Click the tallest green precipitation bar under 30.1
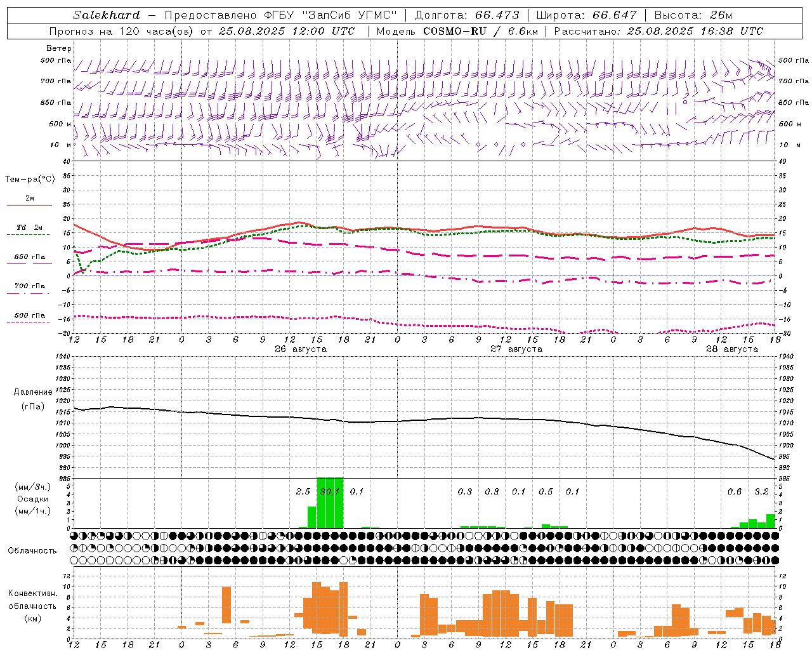Viewport: 812px width, 650px height. click(x=330, y=503)
